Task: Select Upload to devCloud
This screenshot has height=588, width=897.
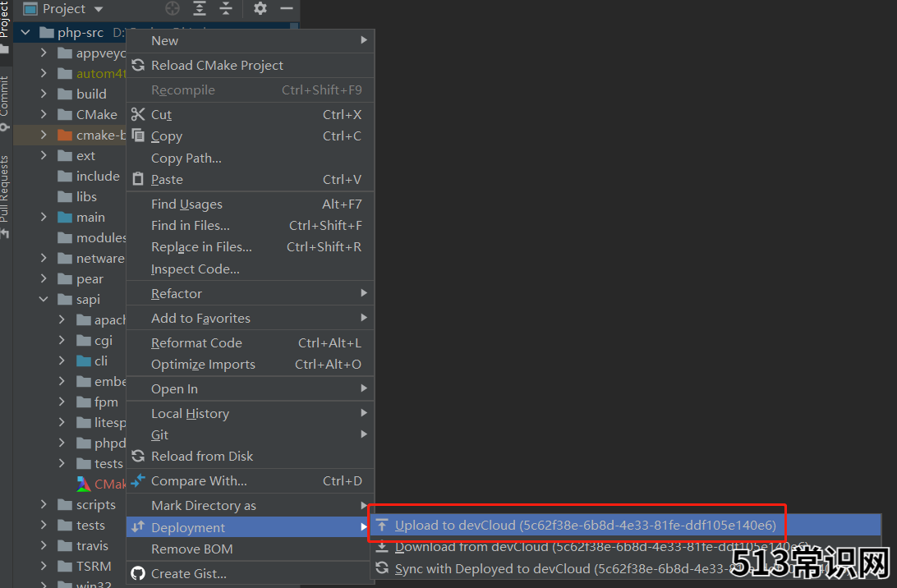Action: [x=626, y=525]
